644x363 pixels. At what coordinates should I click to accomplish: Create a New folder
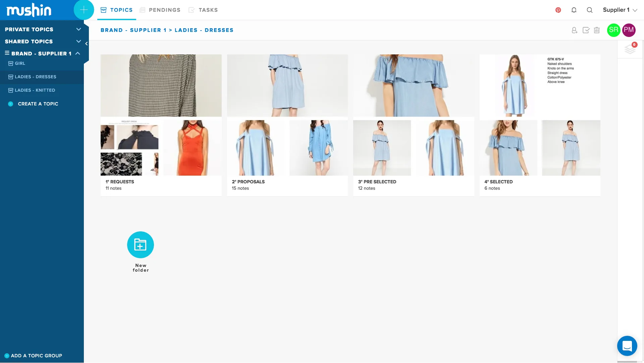pos(141,245)
